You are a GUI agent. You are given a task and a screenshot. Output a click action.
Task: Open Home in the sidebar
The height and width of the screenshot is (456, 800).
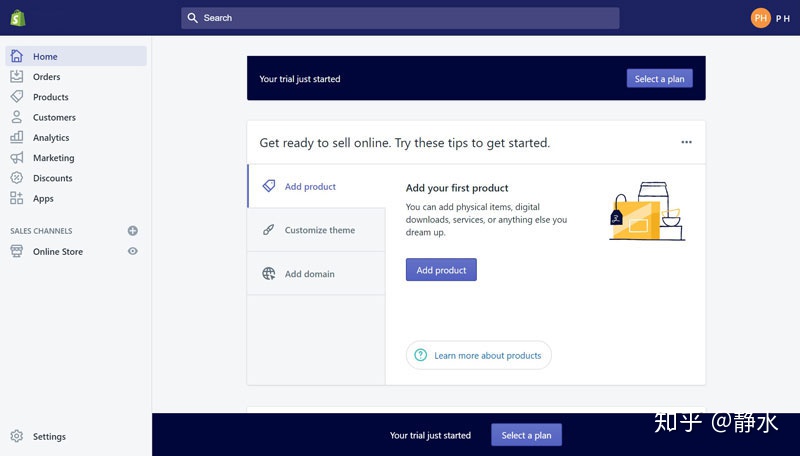[76, 56]
